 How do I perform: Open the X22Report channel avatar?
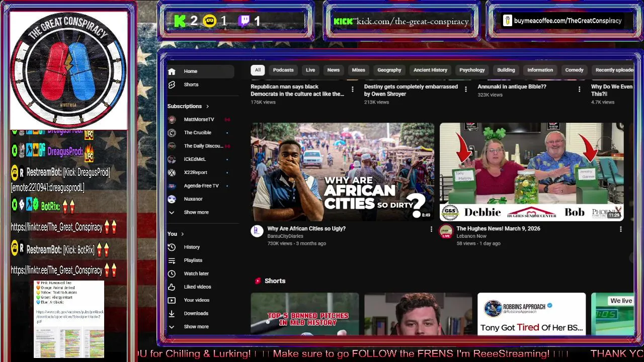[x=172, y=172]
